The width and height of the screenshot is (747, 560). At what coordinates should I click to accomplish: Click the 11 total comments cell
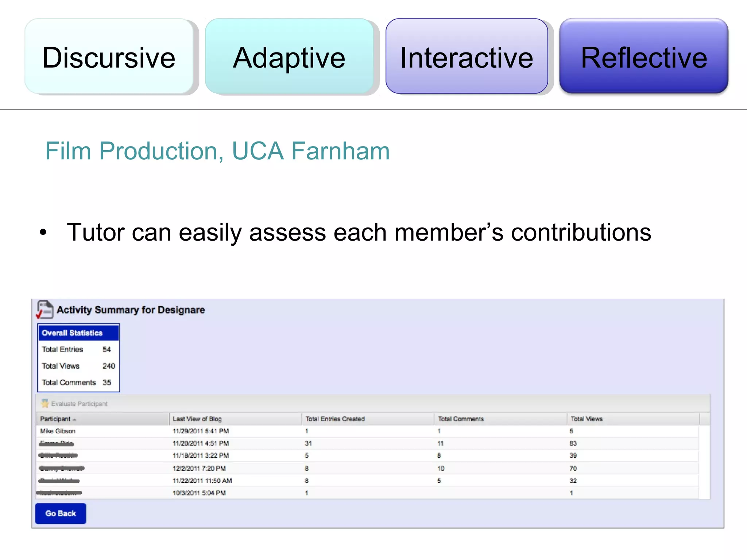pyautogui.click(x=441, y=443)
